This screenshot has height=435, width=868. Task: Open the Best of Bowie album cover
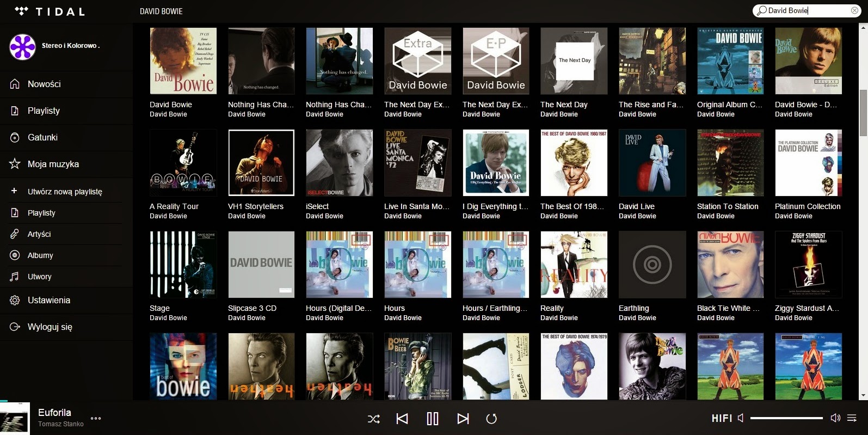(x=183, y=366)
